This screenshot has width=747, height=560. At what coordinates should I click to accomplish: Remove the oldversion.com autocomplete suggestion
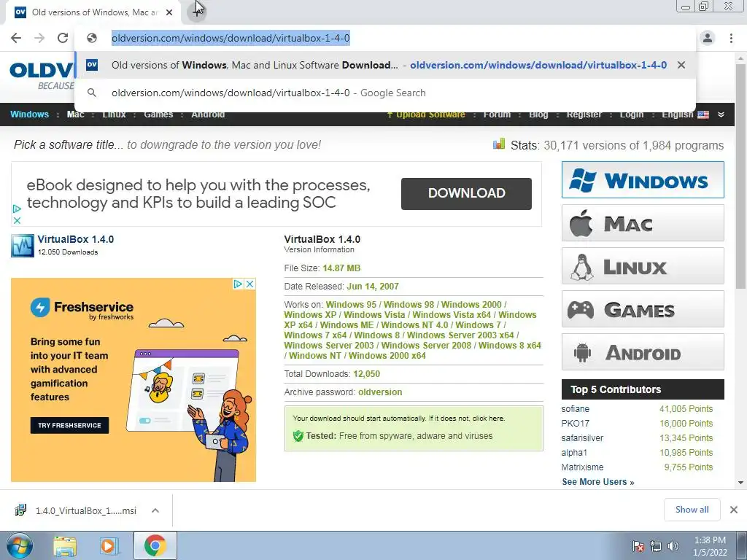point(681,65)
